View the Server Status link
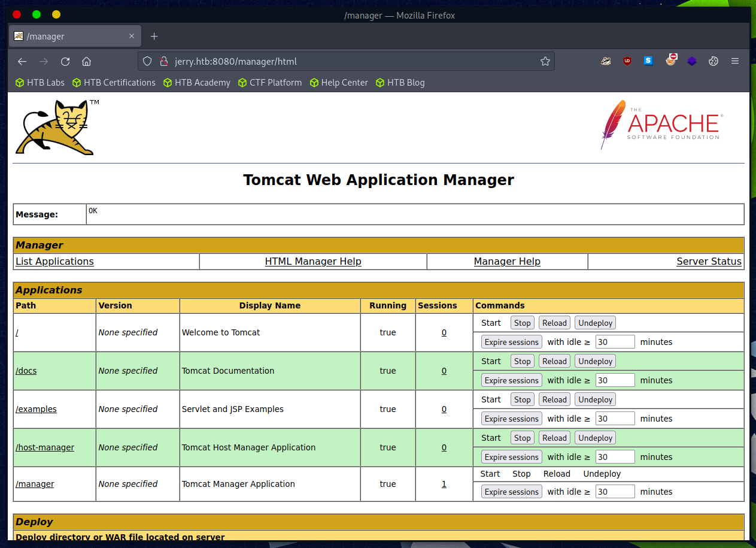The image size is (756, 548). 709,261
